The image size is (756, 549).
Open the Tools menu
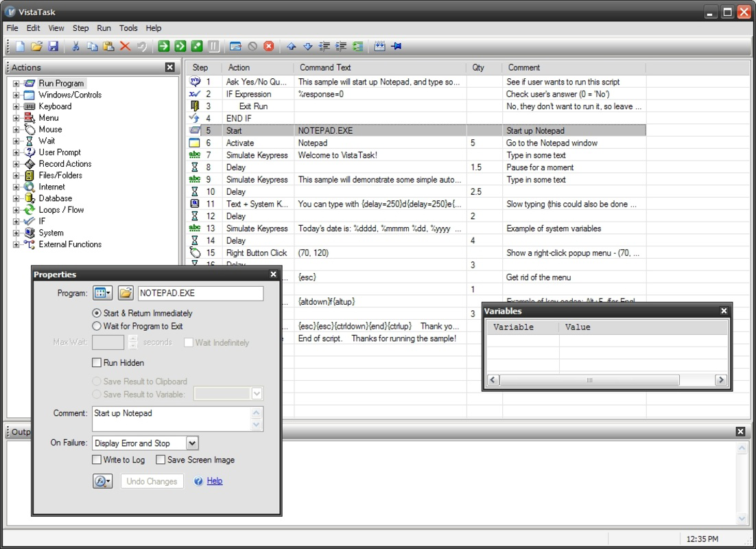coord(128,28)
